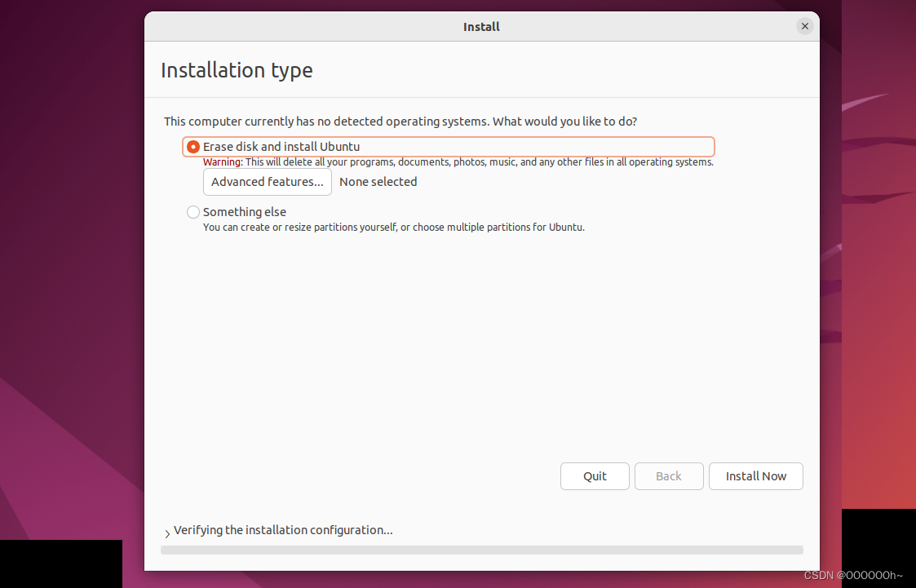Expand the Verifying installation configuration details
The width and height of the screenshot is (916, 588).
(167, 533)
